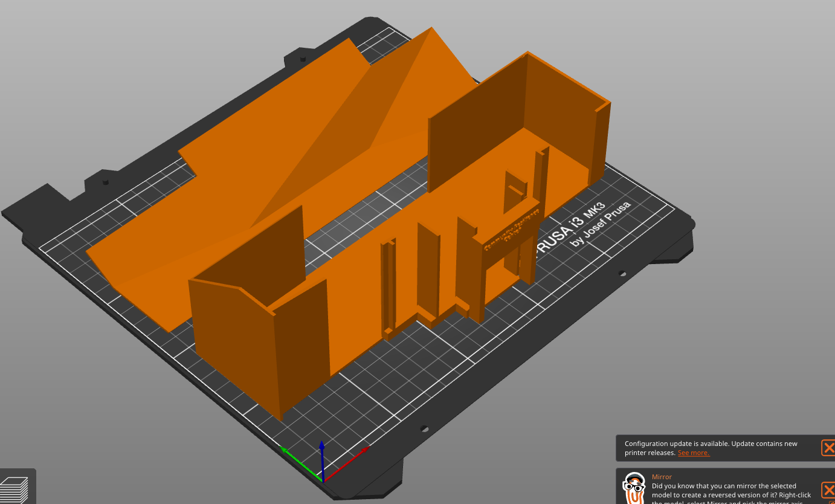
Task: Dismiss the configuration update notification
Action: click(828, 448)
